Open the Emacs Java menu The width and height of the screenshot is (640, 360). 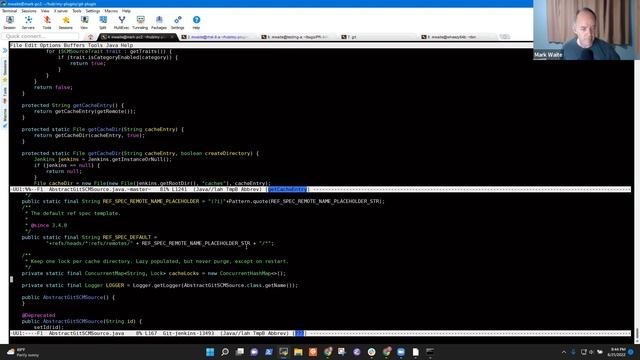pyautogui.click(x=112, y=45)
